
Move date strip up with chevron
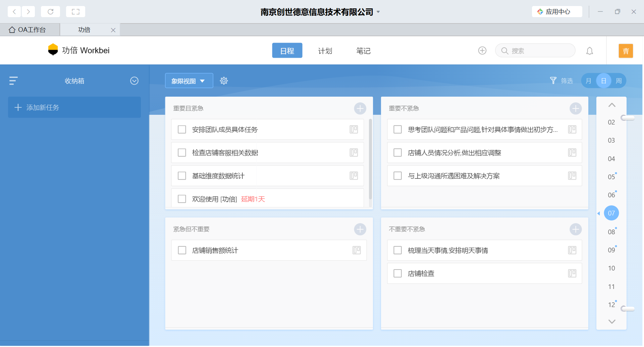(x=612, y=105)
